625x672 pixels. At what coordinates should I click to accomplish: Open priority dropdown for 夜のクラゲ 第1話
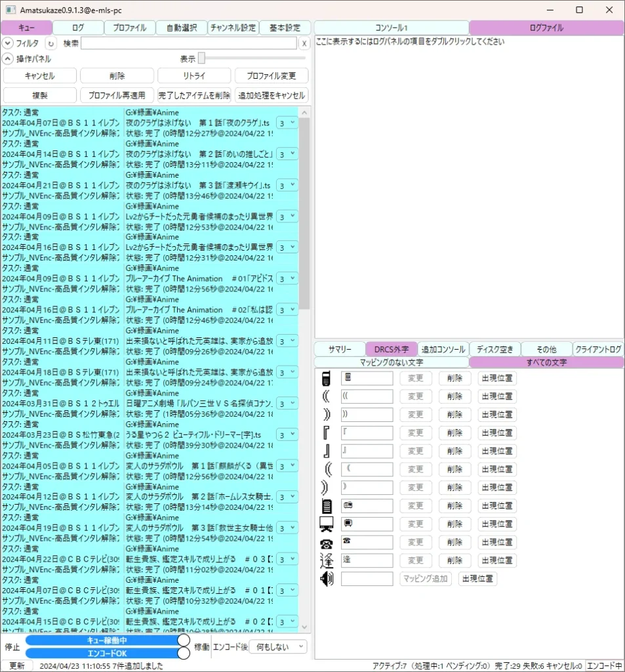287,123
